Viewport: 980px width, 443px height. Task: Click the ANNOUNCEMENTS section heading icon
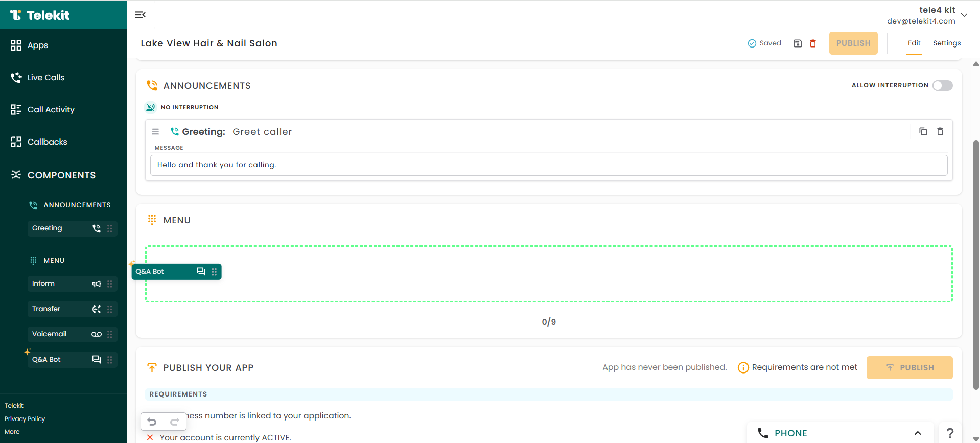tap(152, 85)
